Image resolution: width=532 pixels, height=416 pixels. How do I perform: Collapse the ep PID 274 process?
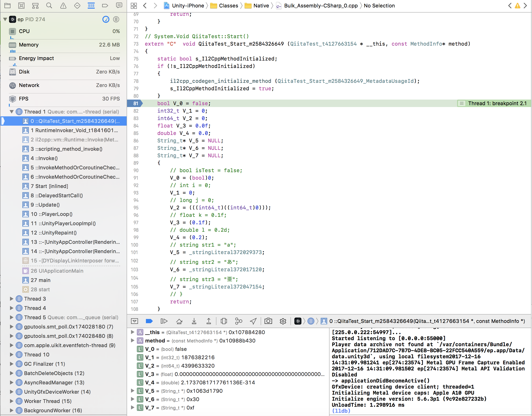[x=5, y=19]
